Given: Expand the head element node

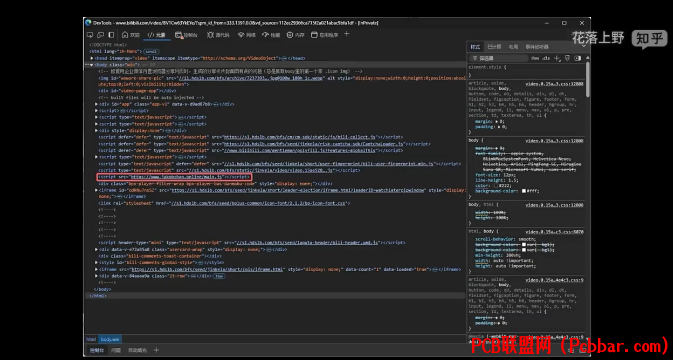Looking at the screenshot, I should [x=92, y=58].
